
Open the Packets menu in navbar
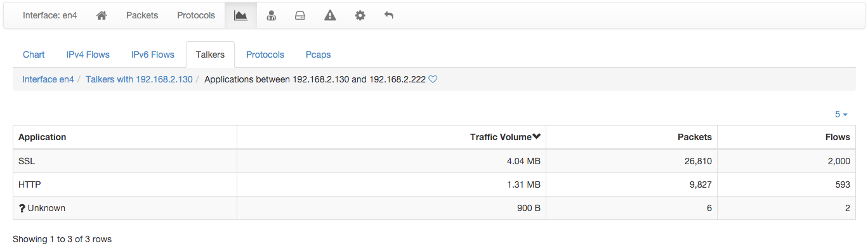tap(142, 15)
